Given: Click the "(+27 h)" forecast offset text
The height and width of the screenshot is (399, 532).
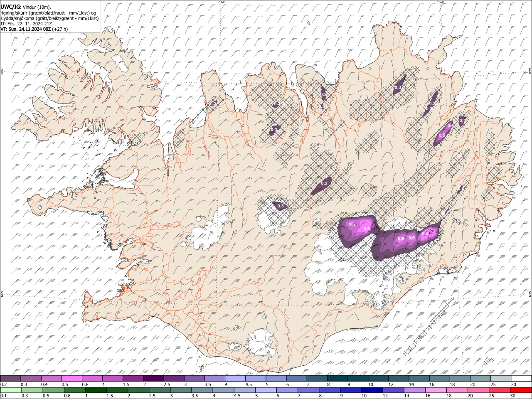Looking at the screenshot, I should point(60,29).
